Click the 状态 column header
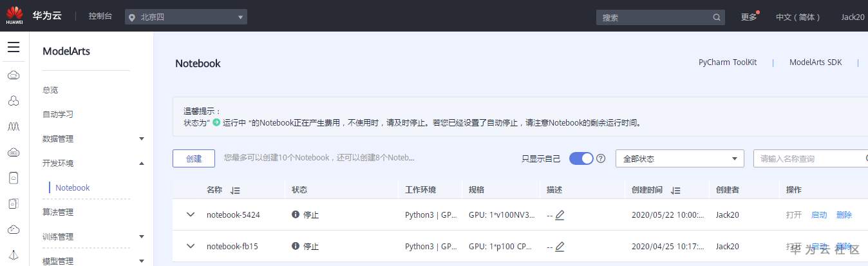868x266 pixels. (x=299, y=190)
